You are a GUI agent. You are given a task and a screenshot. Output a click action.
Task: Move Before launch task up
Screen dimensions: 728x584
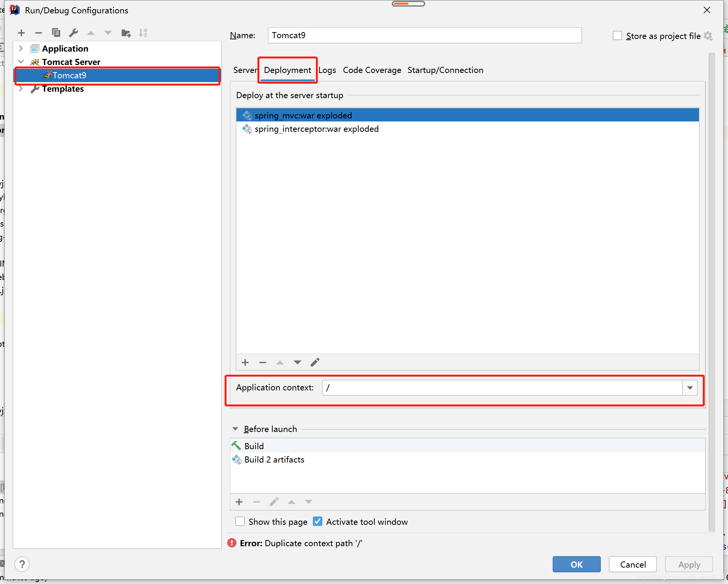pos(291,502)
